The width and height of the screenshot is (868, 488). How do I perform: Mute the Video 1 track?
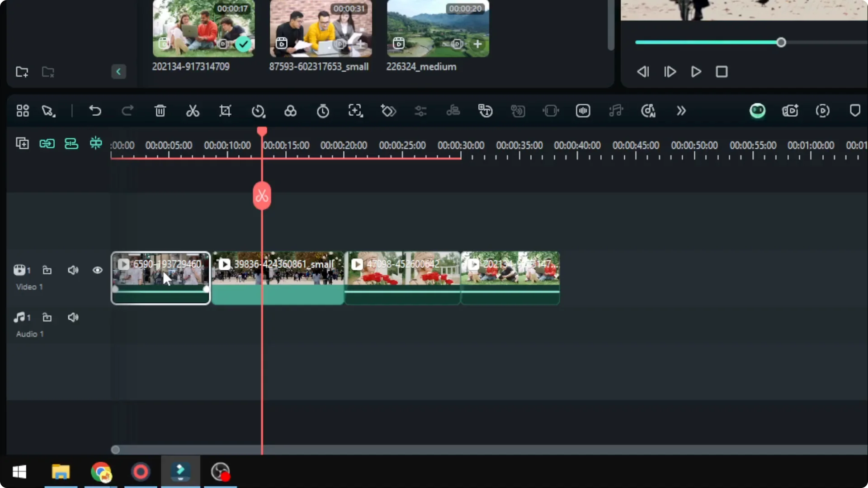tap(73, 270)
